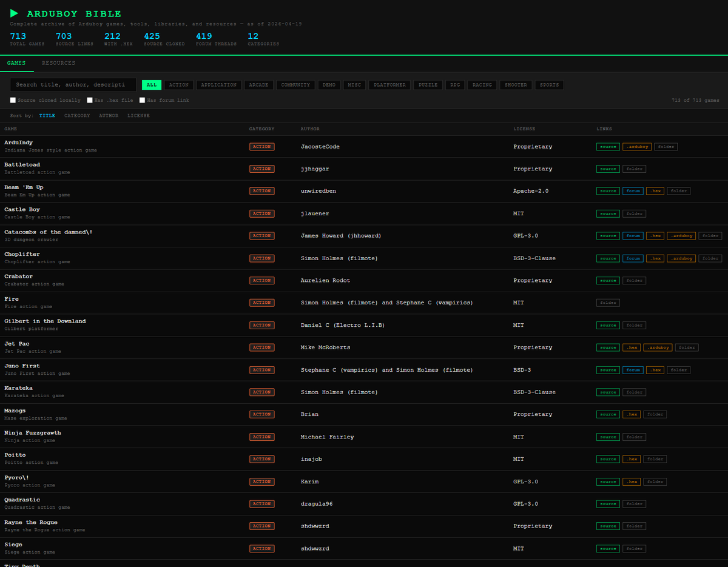Open folder link for Ninja Fuzzgrawth
The width and height of the screenshot is (728, 567).
coord(634,437)
